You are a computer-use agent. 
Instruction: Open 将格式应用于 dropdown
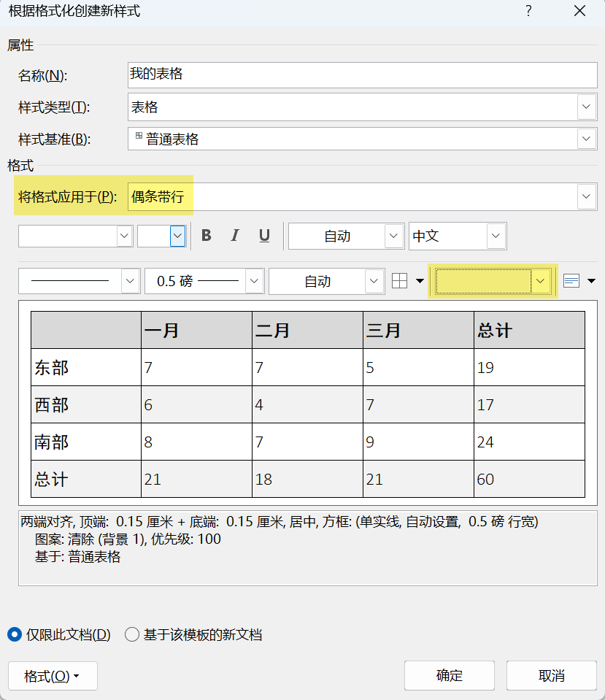586,196
